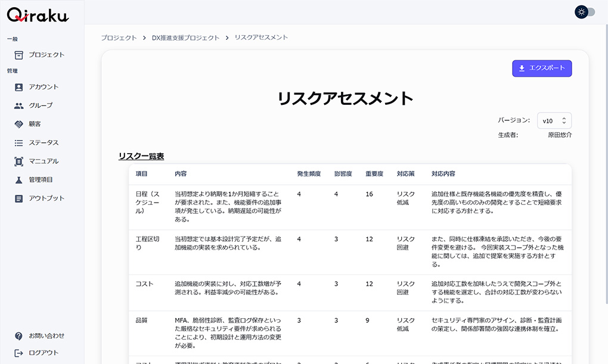
Task: Click the ステータス list icon
Action: 18,143
